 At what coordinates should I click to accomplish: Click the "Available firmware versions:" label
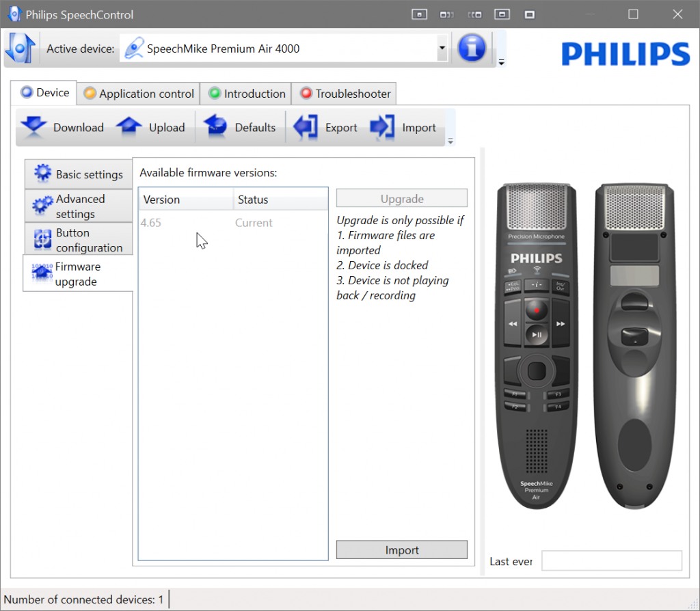pyautogui.click(x=208, y=173)
